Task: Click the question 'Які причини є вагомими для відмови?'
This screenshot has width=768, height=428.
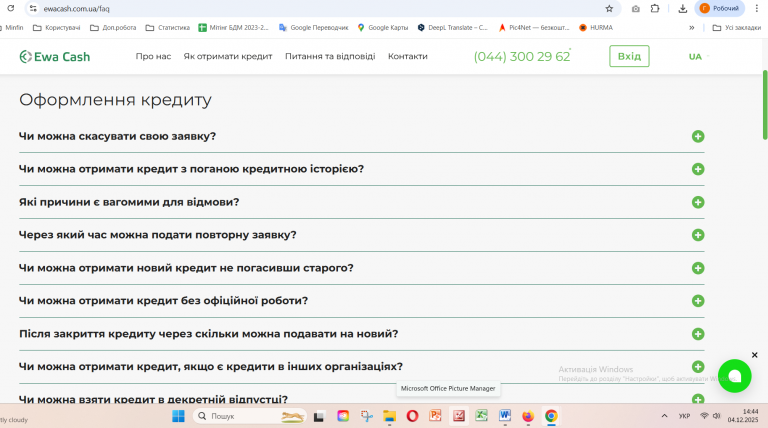Action: [129, 202]
